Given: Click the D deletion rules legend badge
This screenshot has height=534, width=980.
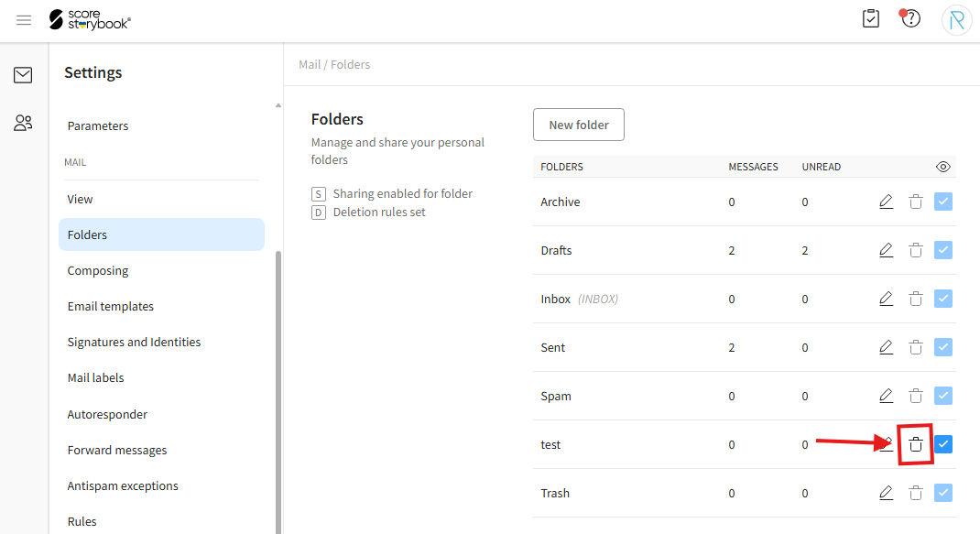Looking at the screenshot, I should [x=319, y=212].
